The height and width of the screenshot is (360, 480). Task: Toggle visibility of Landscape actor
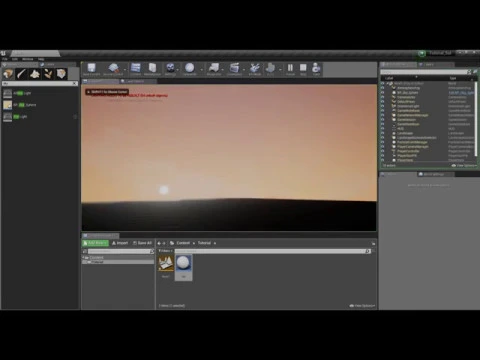383,133
